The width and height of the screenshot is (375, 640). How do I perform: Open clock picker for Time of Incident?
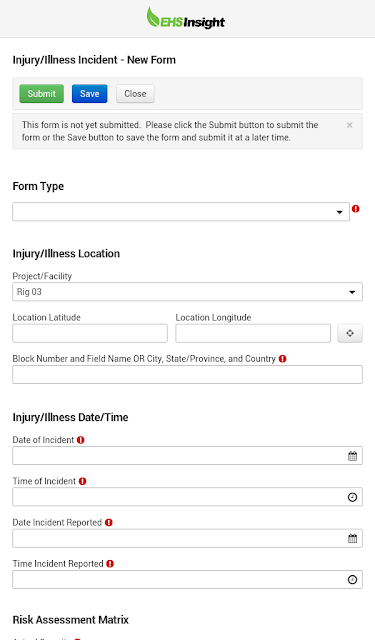click(x=353, y=497)
